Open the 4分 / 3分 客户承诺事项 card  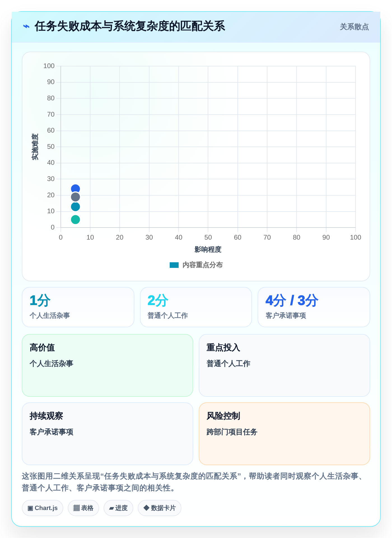pyautogui.click(x=314, y=307)
